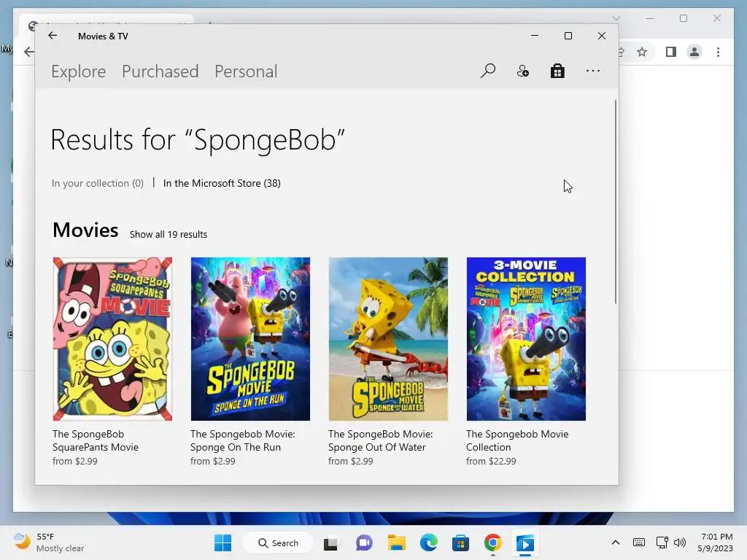Screen dimensions: 747x560
Task: Click the taskbar Search box
Action: point(278,542)
